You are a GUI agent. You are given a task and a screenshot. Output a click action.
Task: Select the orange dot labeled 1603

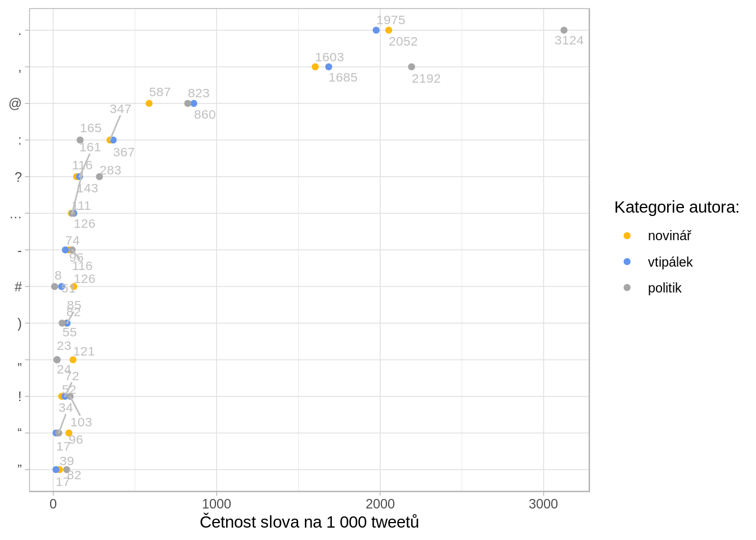pos(315,67)
